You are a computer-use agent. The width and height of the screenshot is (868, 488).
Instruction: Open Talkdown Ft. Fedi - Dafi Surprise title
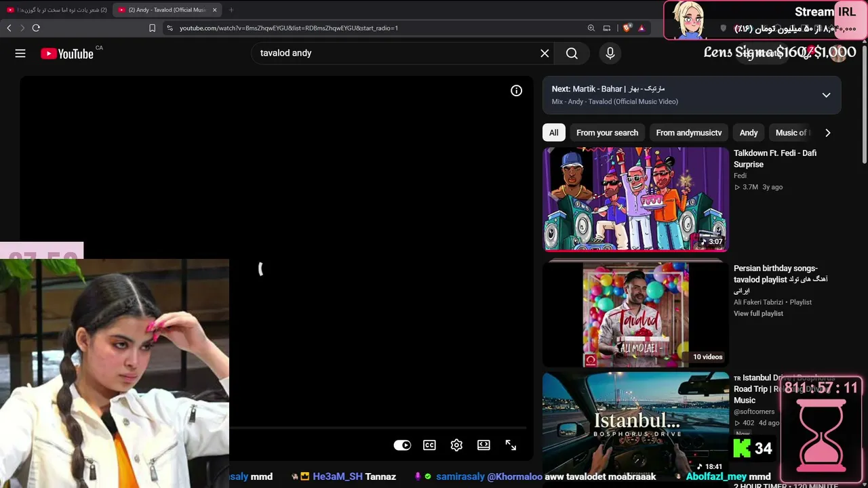tap(775, 159)
